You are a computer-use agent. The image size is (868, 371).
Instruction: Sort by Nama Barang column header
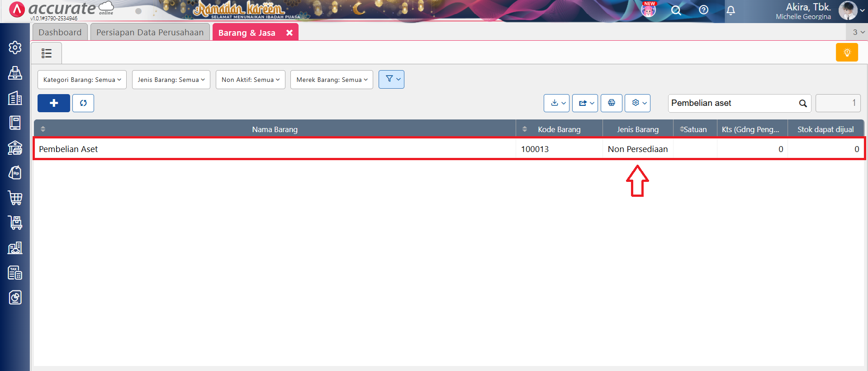point(275,129)
